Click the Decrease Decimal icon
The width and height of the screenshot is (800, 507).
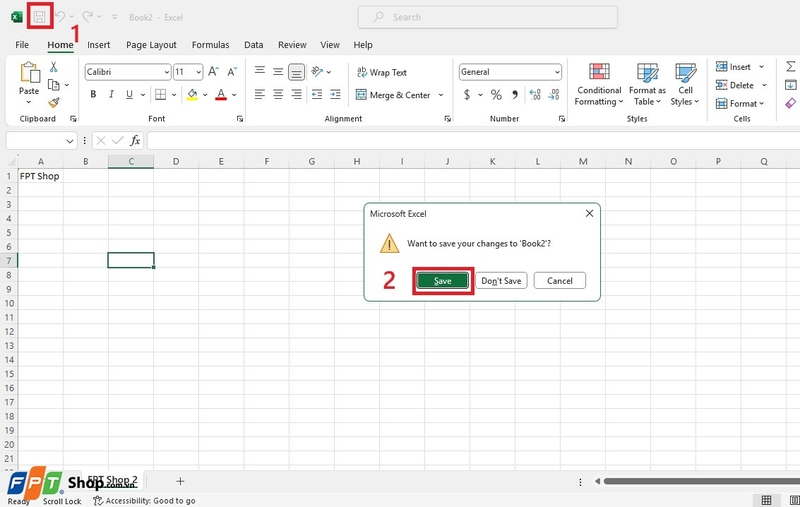(554, 94)
